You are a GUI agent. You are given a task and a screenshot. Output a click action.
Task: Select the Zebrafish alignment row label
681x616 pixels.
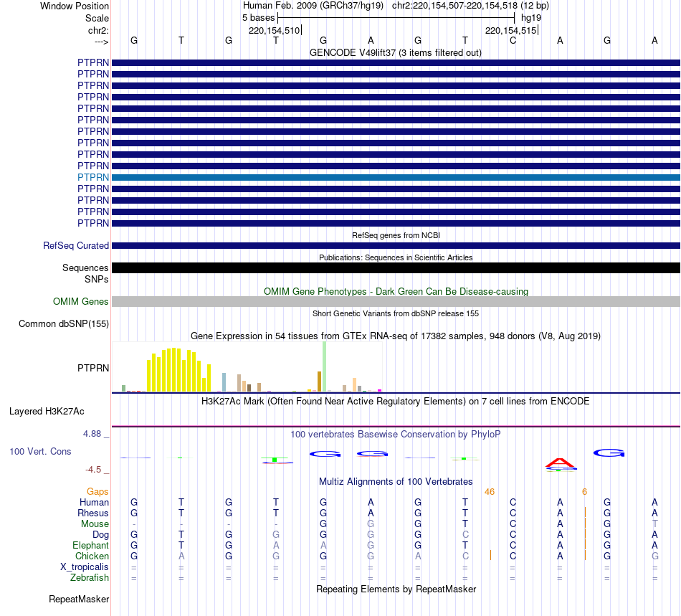click(x=90, y=578)
